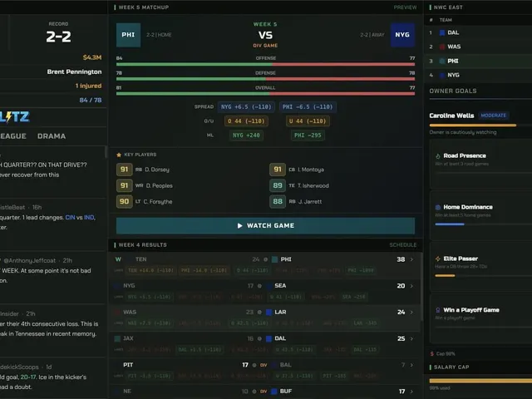Open the matchup PREVIEW link

click(405, 7)
